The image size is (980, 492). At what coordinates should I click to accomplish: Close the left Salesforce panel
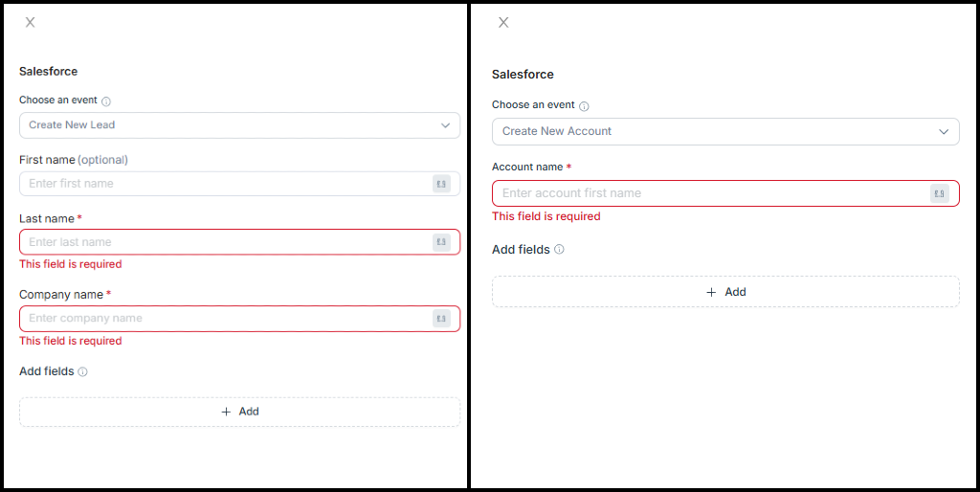(x=30, y=23)
